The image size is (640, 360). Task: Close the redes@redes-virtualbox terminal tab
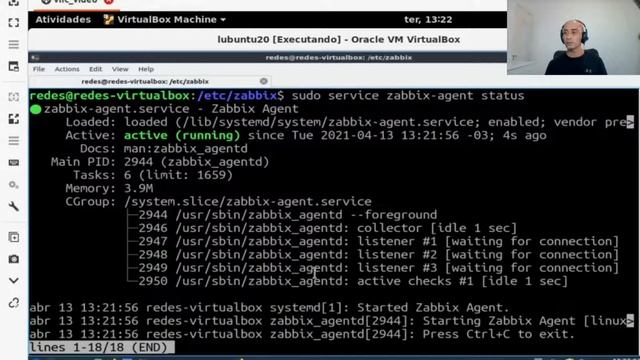pos(264,81)
